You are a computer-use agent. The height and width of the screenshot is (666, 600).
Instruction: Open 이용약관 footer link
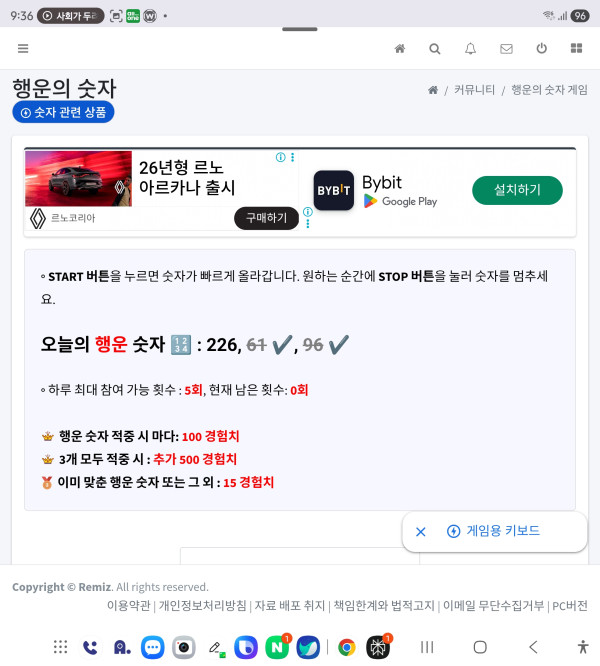129,605
